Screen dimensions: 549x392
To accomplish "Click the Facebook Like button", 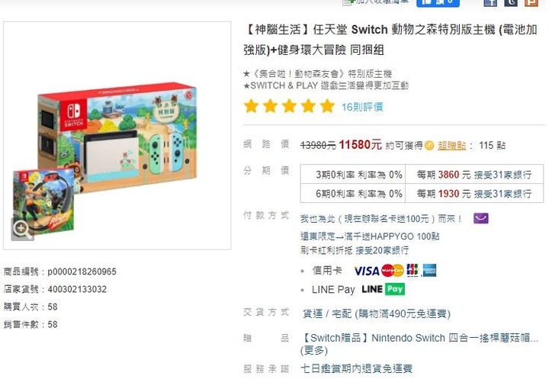I will pos(438,3).
